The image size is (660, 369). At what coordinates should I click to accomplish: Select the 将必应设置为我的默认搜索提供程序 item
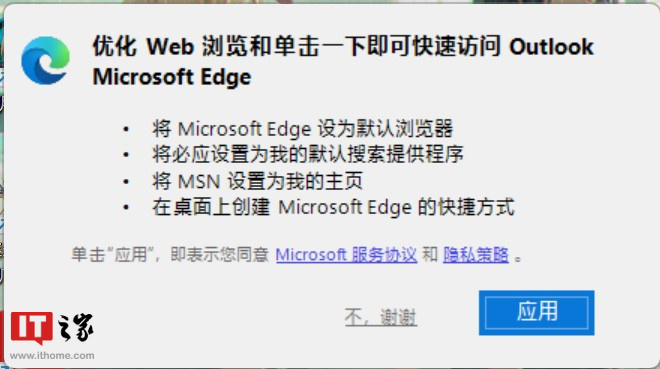[x=308, y=154]
